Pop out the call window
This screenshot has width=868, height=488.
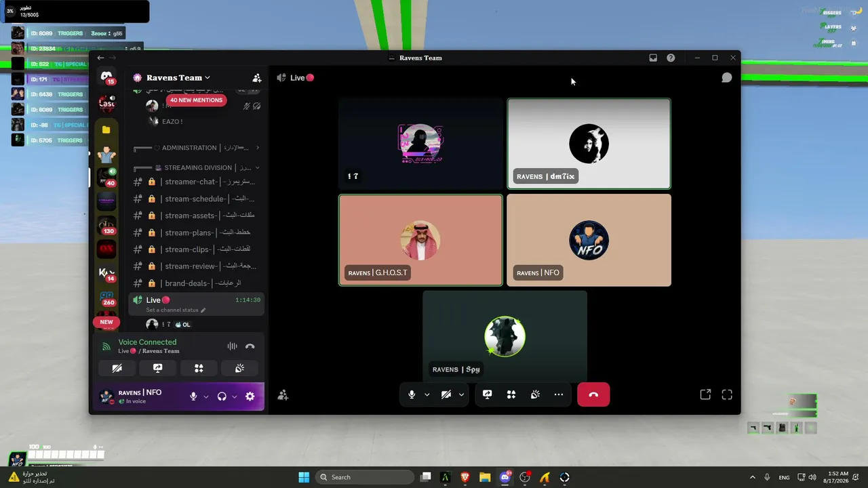pos(705,394)
